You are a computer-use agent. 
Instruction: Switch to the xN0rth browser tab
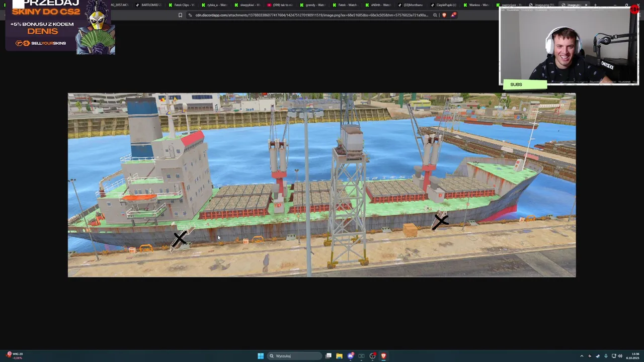pyautogui.click(x=378, y=5)
